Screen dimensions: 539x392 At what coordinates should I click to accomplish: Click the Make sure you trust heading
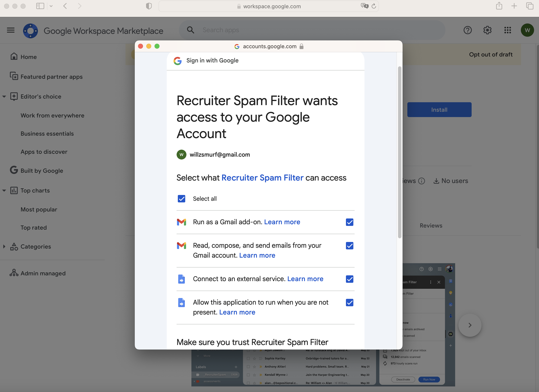[x=252, y=342]
